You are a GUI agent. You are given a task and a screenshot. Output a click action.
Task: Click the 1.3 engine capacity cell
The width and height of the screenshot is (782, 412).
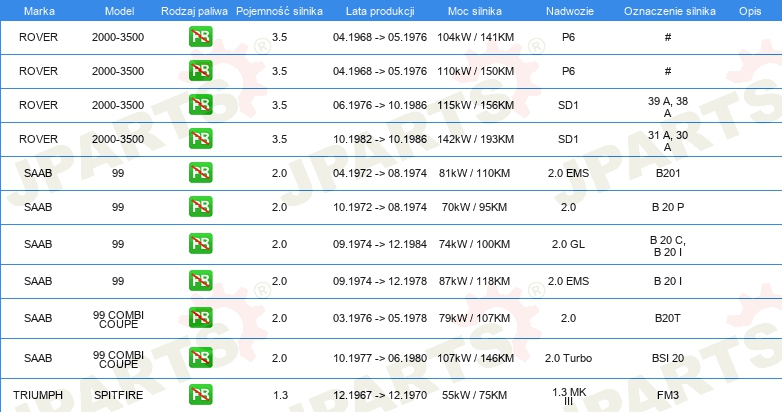(x=280, y=395)
